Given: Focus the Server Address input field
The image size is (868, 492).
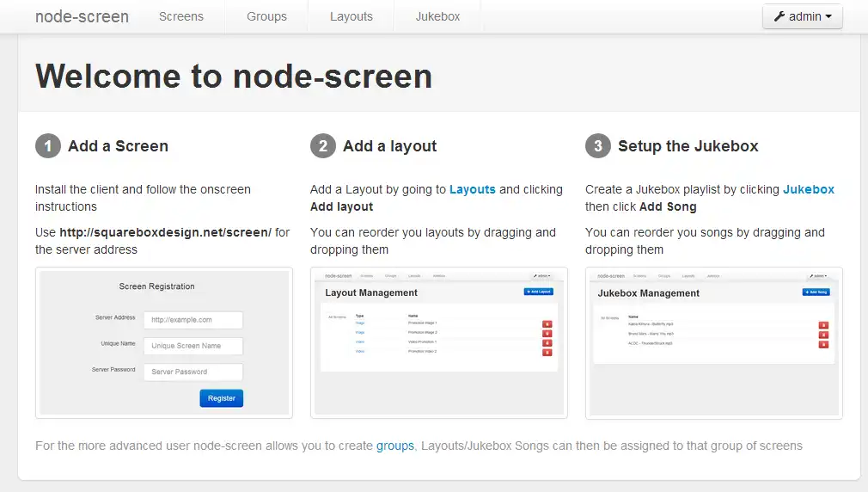Looking at the screenshot, I should 193,320.
